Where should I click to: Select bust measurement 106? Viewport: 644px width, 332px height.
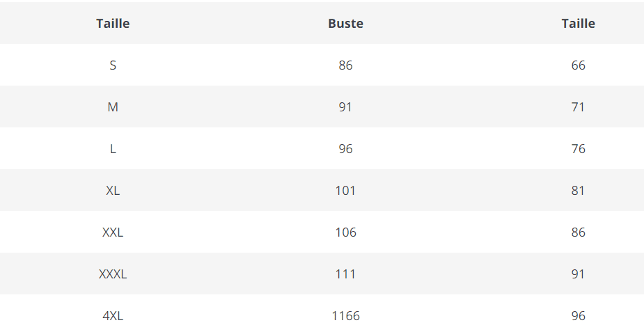(x=345, y=232)
